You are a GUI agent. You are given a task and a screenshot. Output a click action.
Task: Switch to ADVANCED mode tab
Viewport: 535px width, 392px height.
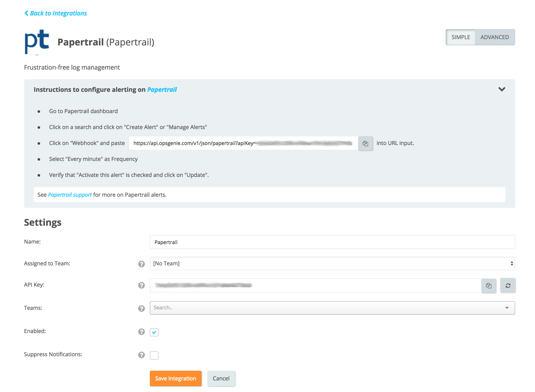pos(494,37)
